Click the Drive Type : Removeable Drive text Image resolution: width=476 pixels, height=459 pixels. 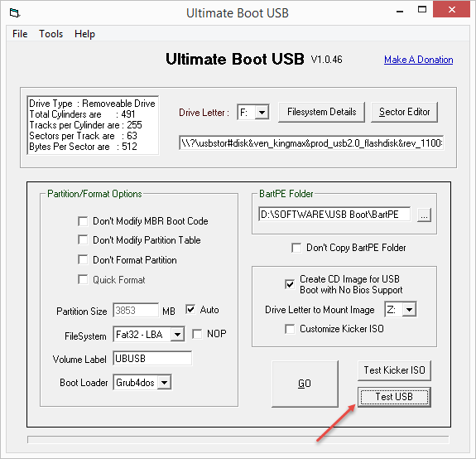pos(92,104)
